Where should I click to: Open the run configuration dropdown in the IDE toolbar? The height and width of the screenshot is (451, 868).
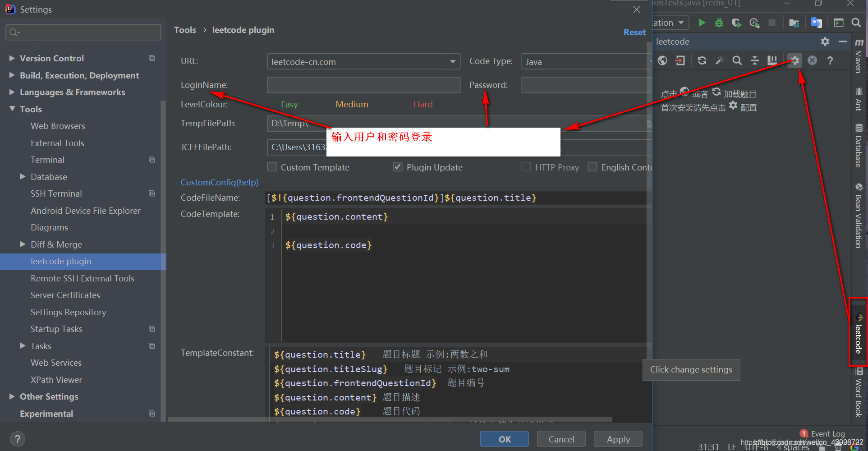click(x=671, y=23)
